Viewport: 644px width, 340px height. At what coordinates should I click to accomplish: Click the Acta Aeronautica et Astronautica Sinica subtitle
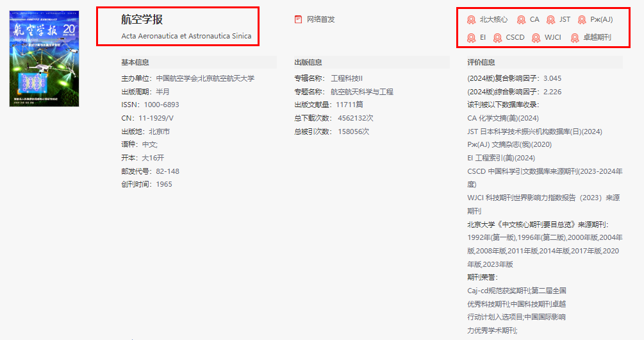pyautogui.click(x=186, y=36)
